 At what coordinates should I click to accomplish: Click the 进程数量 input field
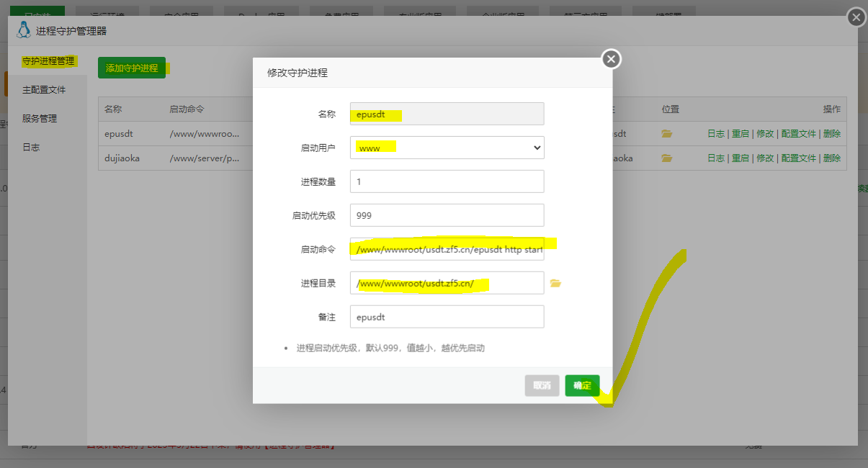point(447,181)
